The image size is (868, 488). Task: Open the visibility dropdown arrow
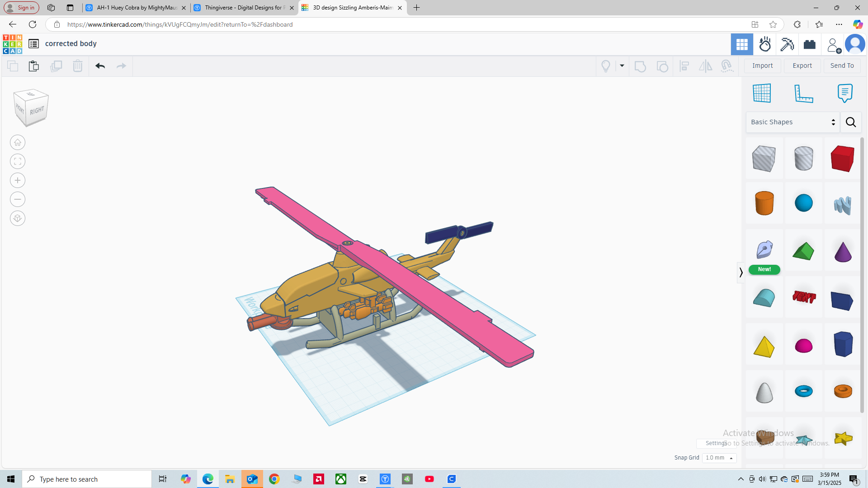coord(622,66)
